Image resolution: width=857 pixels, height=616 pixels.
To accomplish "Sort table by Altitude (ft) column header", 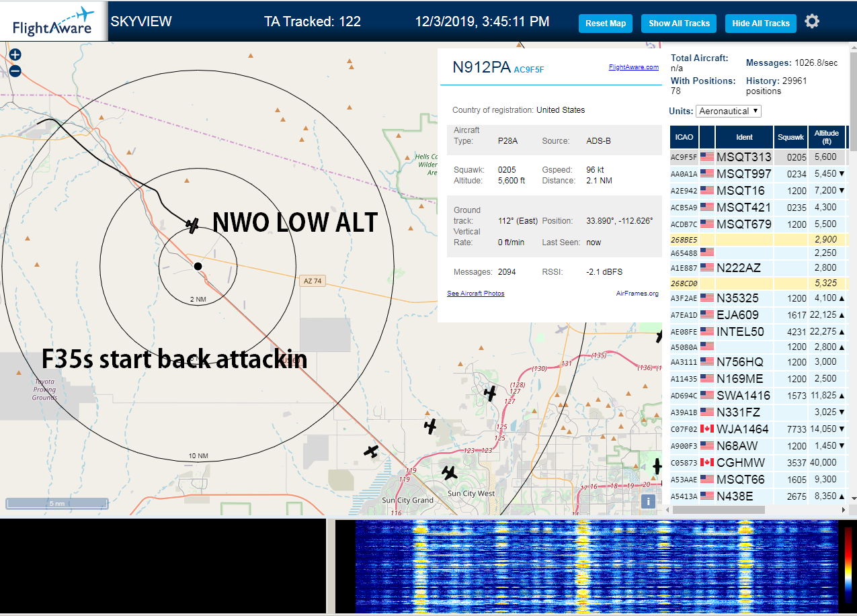I will [827, 137].
